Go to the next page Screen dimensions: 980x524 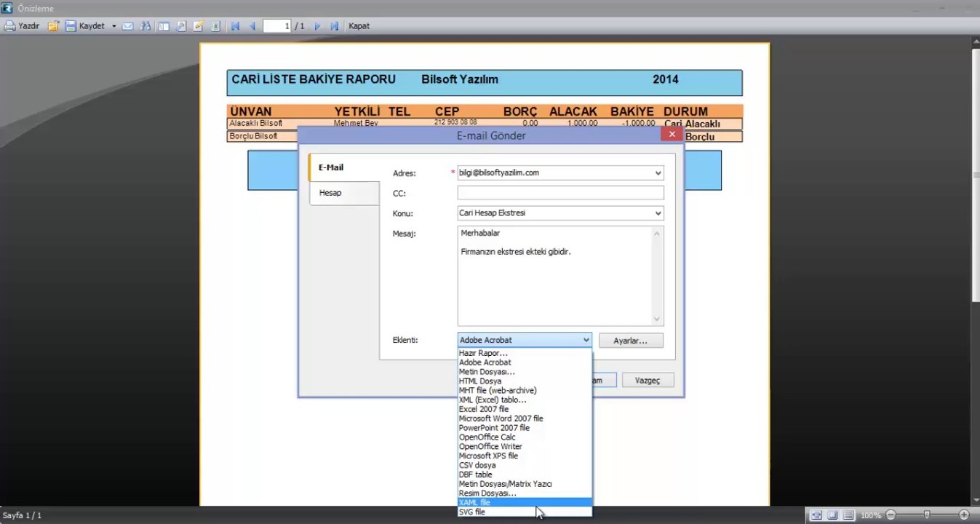coord(317,26)
